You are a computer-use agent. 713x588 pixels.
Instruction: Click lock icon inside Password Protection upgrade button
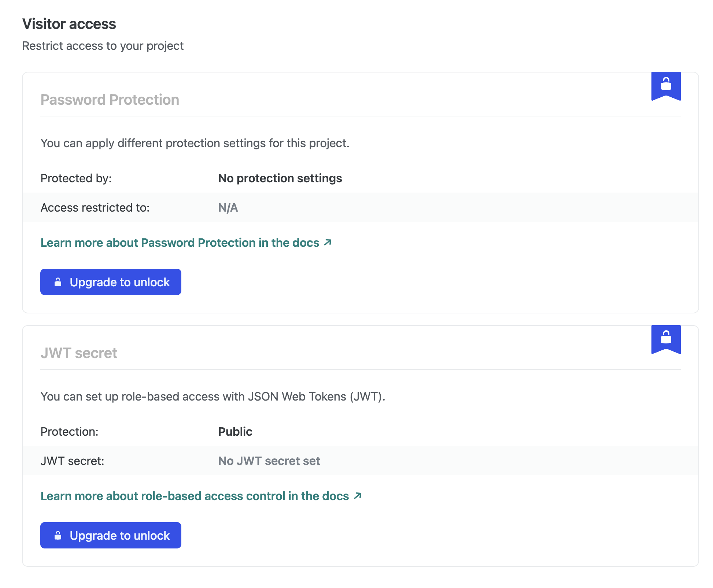click(x=58, y=282)
